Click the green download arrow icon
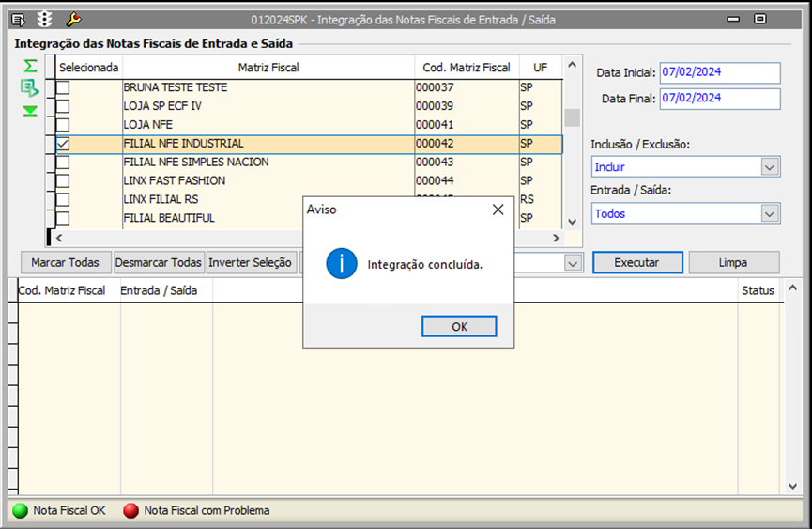Screen dimensions: 812x529 [x=30, y=111]
